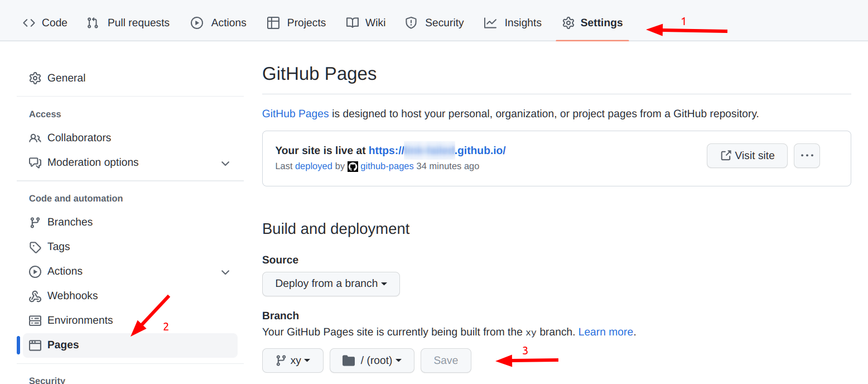The image size is (868, 384).
Task: Click the Collaborators people icon
Action: click(x=35, y=138)
